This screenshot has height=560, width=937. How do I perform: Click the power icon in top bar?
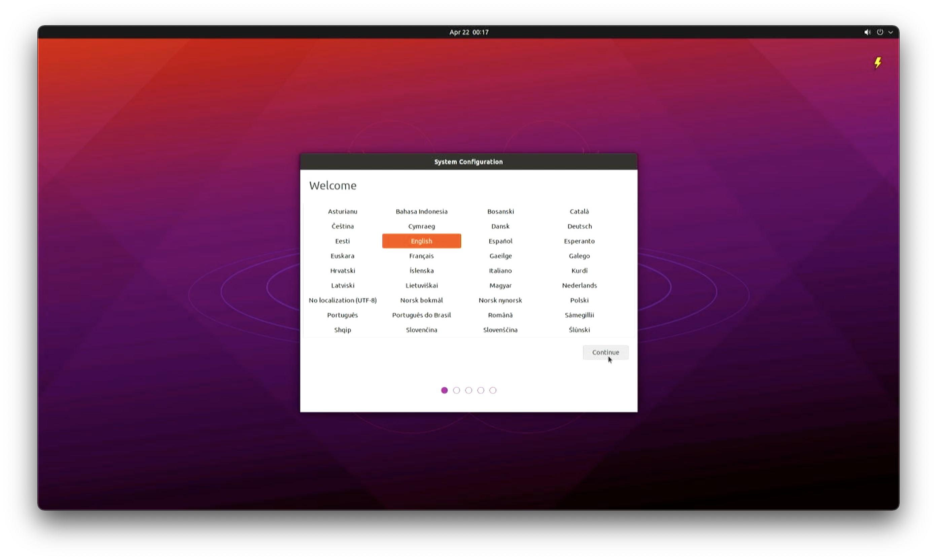click(x=880, y=32)
